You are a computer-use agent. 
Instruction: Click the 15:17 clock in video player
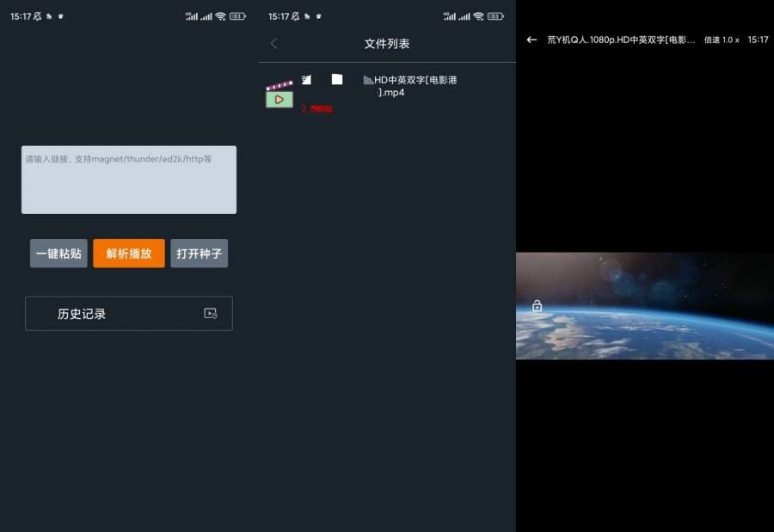[758, 40]
